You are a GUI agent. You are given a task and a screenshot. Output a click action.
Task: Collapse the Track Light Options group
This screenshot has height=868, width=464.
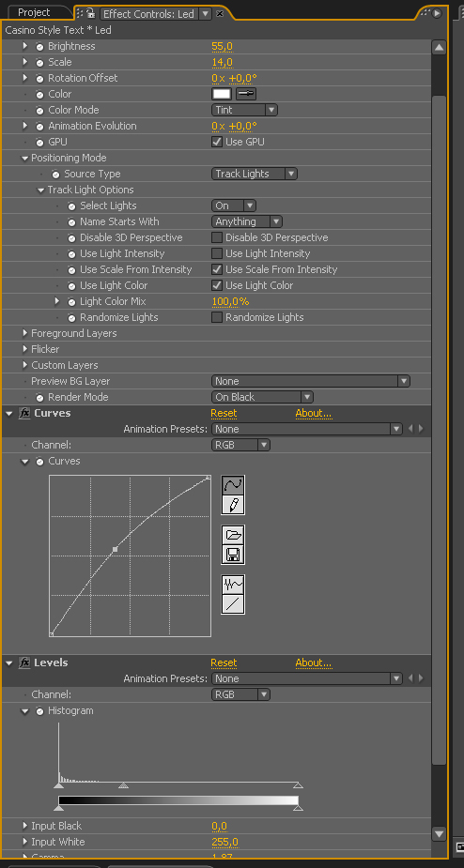[x=41, y=190]
